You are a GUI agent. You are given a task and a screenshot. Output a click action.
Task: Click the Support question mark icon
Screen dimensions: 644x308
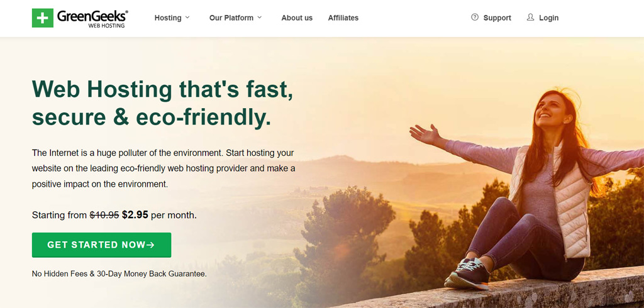tap(475, 17)
